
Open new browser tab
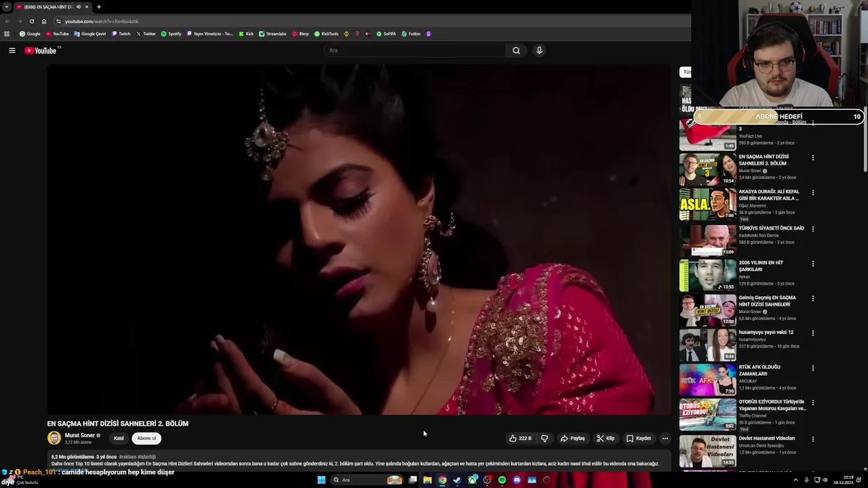[x=99, y=7]
